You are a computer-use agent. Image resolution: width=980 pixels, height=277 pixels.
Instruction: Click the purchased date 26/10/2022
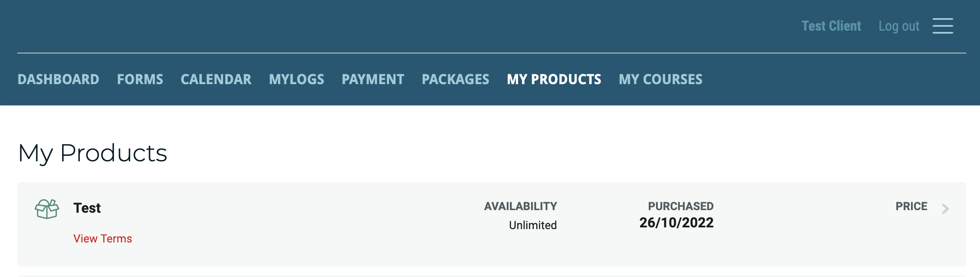tap(676, 223)
